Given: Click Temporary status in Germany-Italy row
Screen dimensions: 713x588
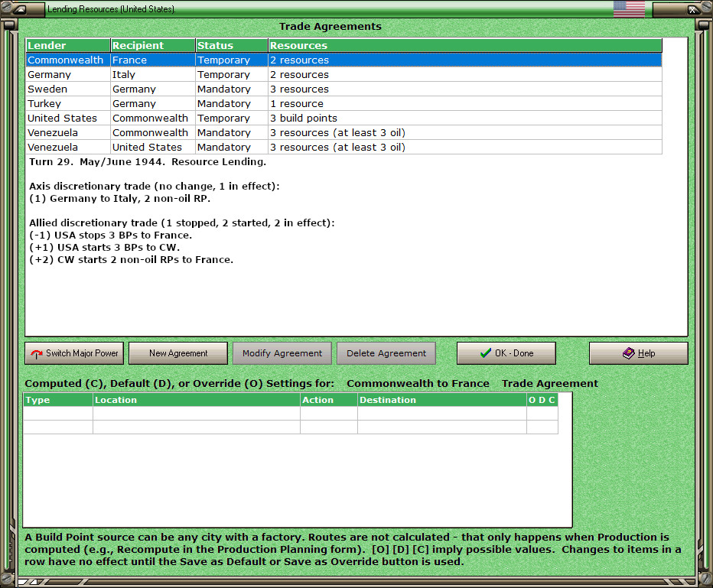Looking at the screenshot, I should point(232,74).
